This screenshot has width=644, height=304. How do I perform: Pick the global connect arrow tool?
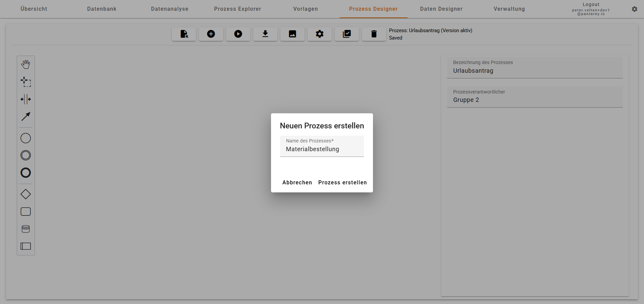point(26,117)
